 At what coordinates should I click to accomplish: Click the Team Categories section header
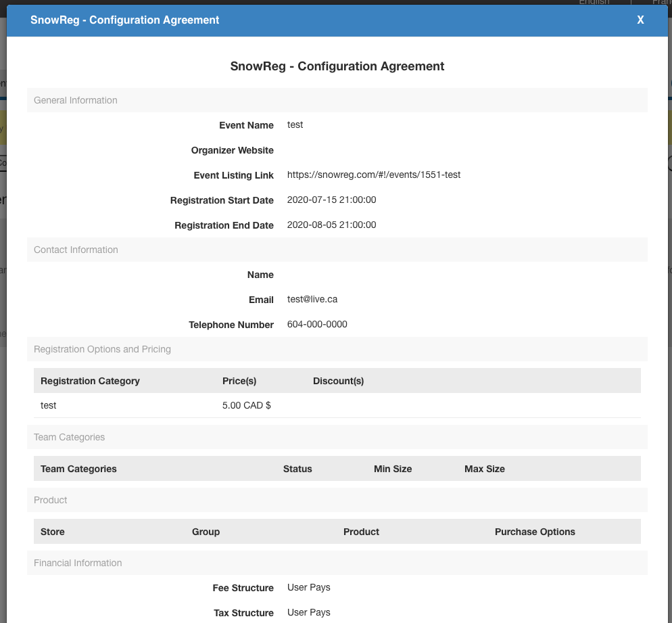point(70,437)
